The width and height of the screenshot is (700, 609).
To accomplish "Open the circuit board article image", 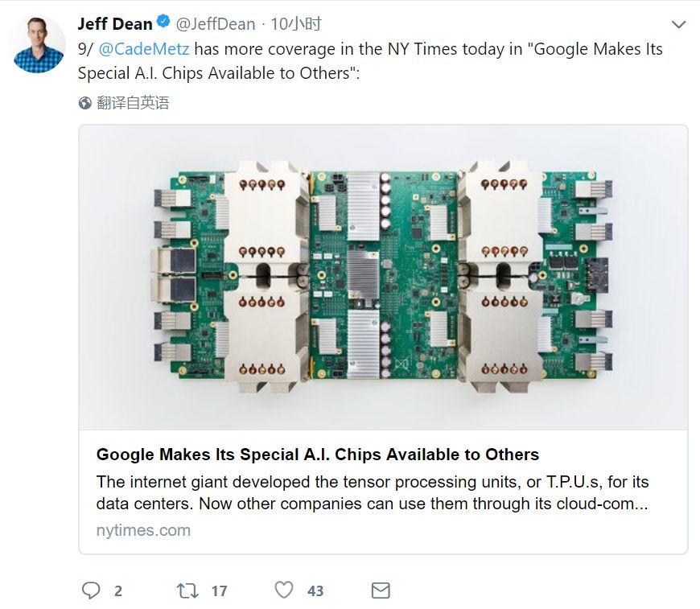I will 383,278.
